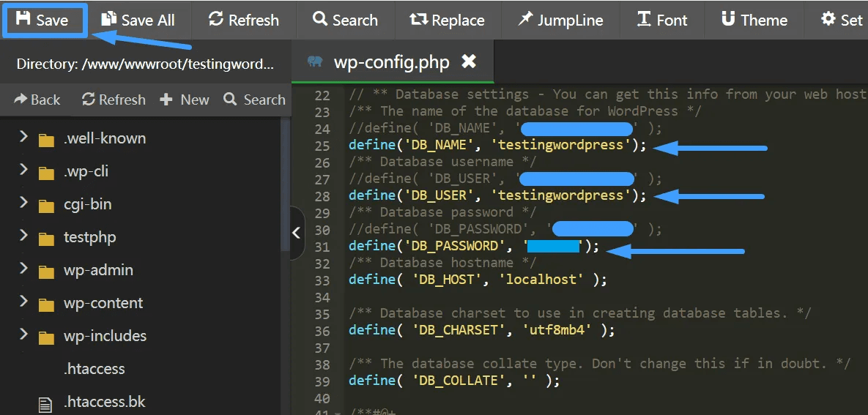Open the Search tool beside the Replace button
The width and height of the screenshot is (868, 415).
point(346,20)
